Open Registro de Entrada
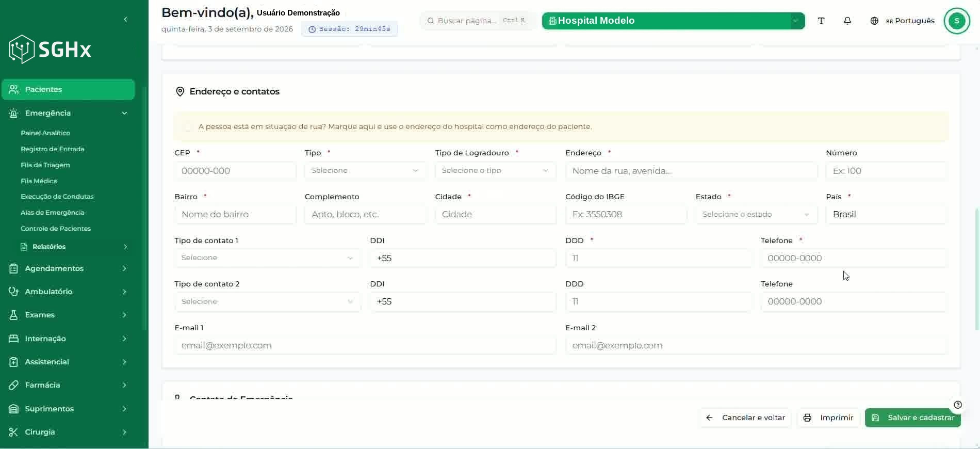 tap(53, 149)
